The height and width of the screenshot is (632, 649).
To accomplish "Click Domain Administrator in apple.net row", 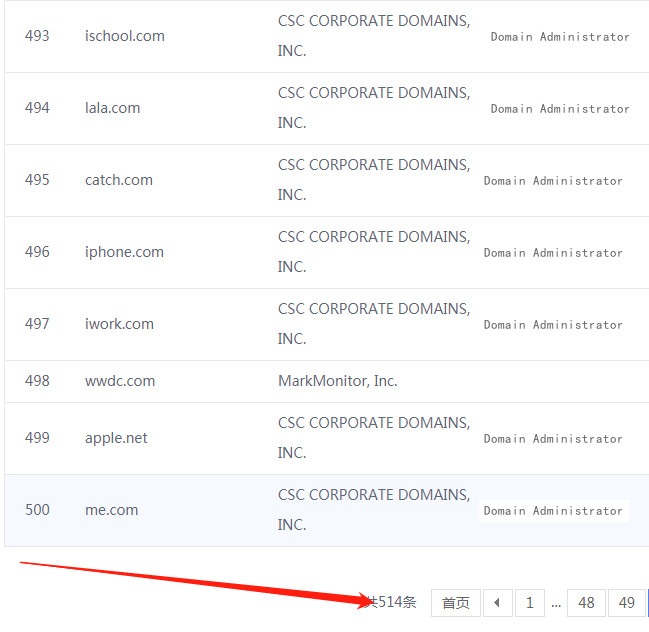I will 553,439.
